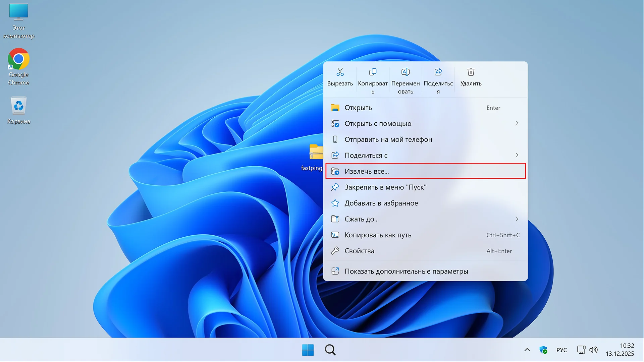The width and height of the screenshot is (644, 362).
Task: Expand the Поделиться с submenu arrow
Action: click(x=517, y=155)
